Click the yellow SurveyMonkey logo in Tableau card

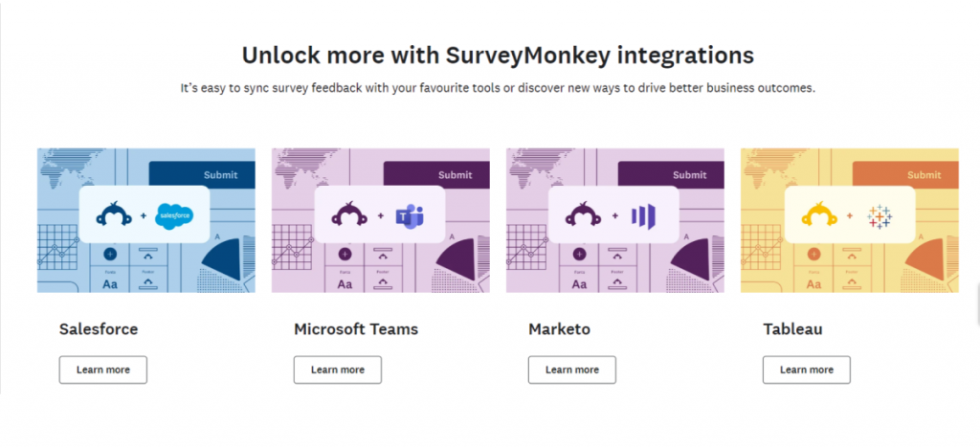pos(819,213)
